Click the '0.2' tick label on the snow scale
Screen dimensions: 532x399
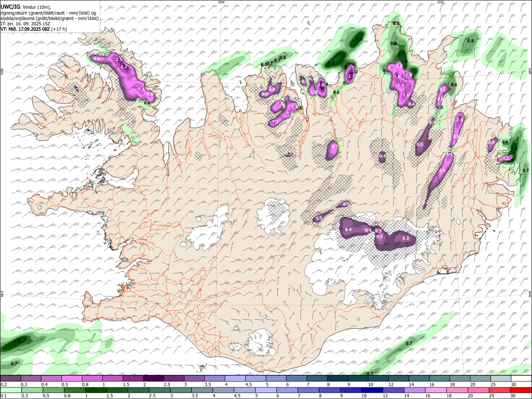pos(3,384)
